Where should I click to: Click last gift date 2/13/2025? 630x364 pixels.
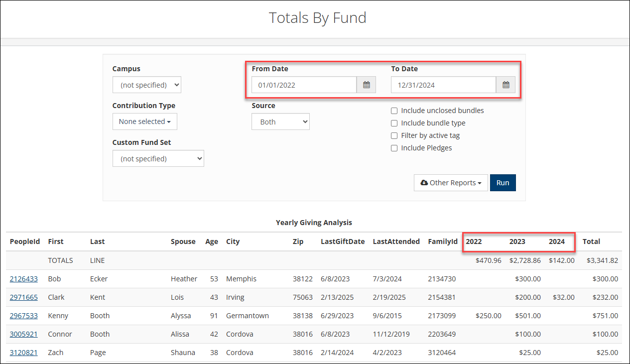point(337,297)
